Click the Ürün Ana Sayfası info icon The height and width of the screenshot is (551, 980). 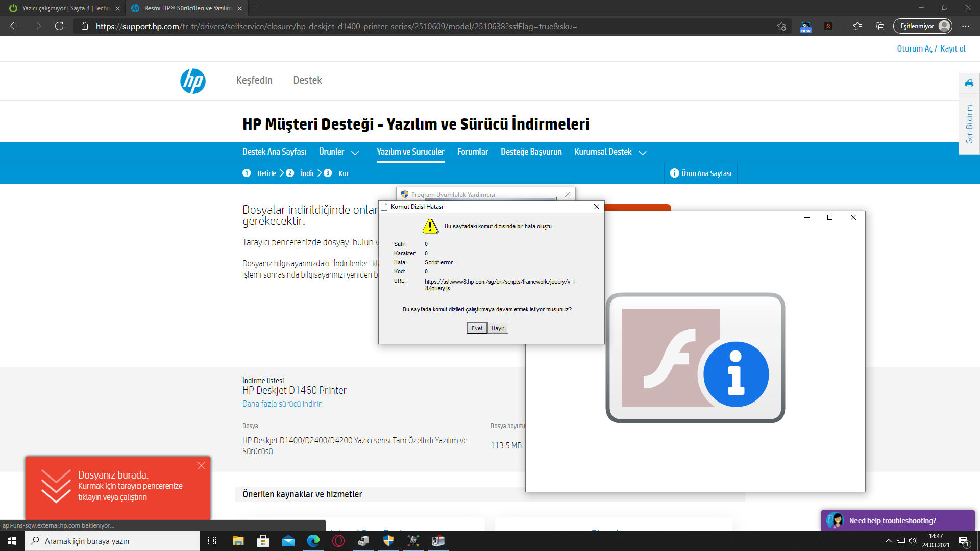(674, 173)
